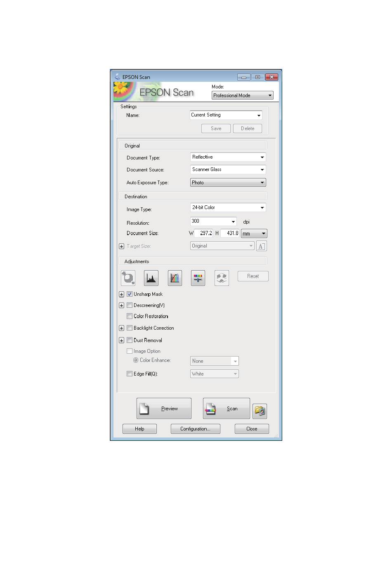
Task: Open the Configuration dialog
Action: coord(195,429)
